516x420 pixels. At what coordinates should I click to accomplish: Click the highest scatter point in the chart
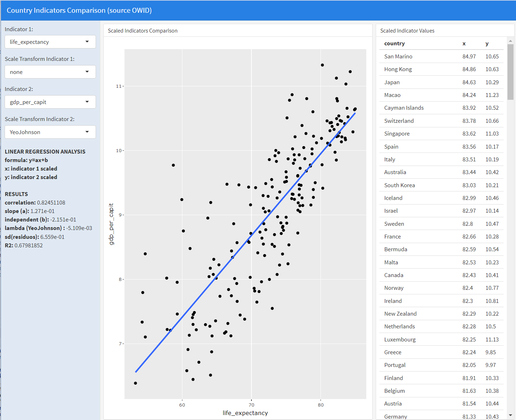click(322, 65)
